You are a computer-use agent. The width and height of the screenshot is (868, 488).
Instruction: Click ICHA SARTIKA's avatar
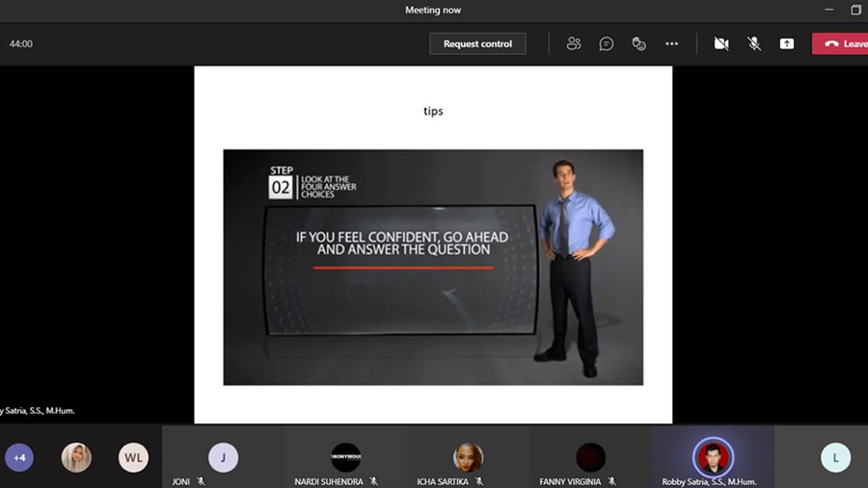tap(468, 456)
